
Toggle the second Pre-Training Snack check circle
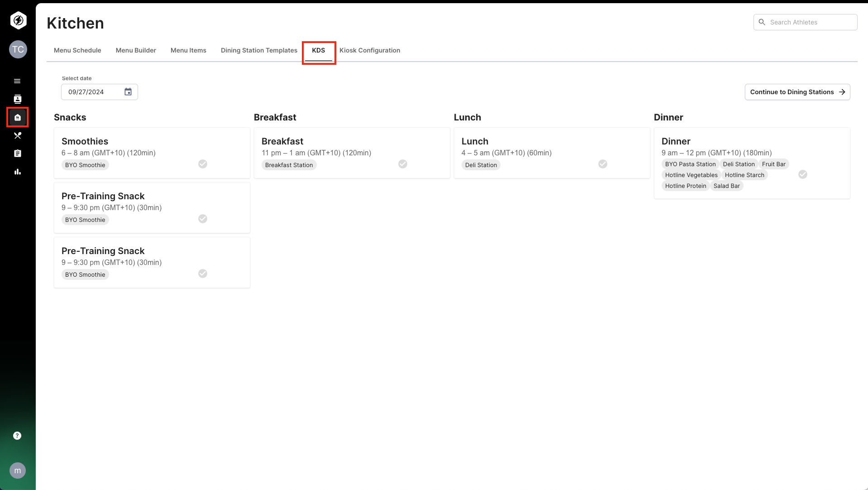pyautogui.click(x=203, y=274)
